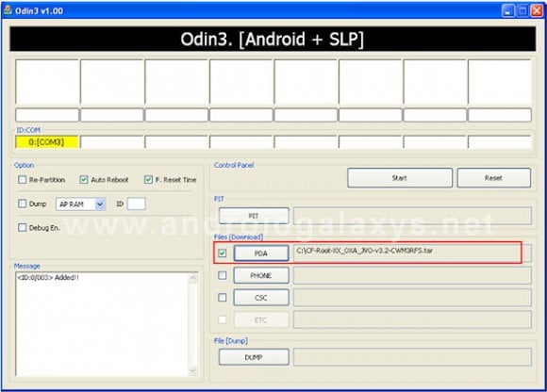Open the AP RAM dropdown
547x392 pixels.
click(x=100, y=204)
